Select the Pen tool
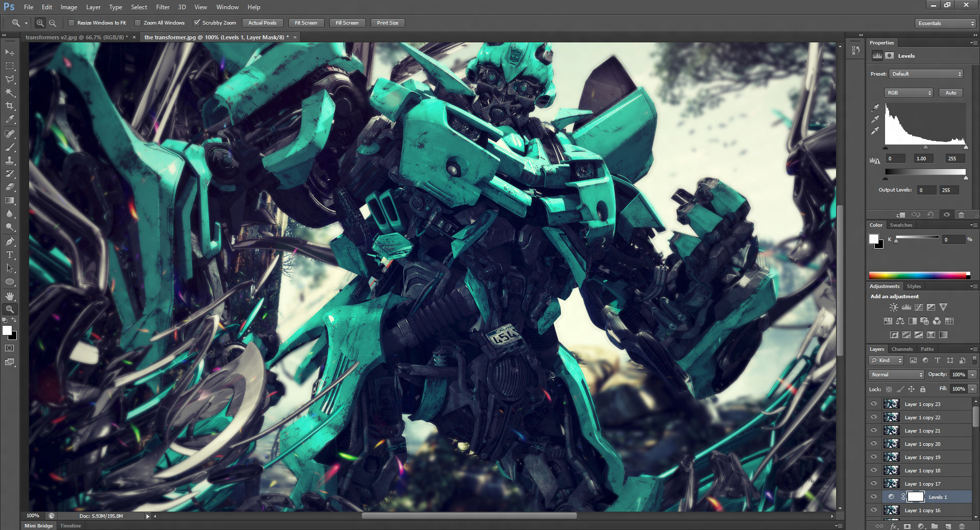Viewport: 980px width, 530px height. coord(10,242)
